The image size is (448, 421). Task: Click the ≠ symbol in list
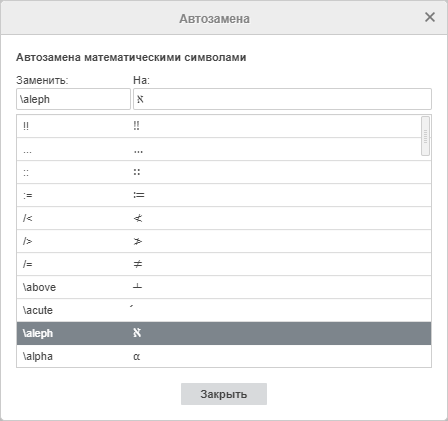(x=138, y=264)
